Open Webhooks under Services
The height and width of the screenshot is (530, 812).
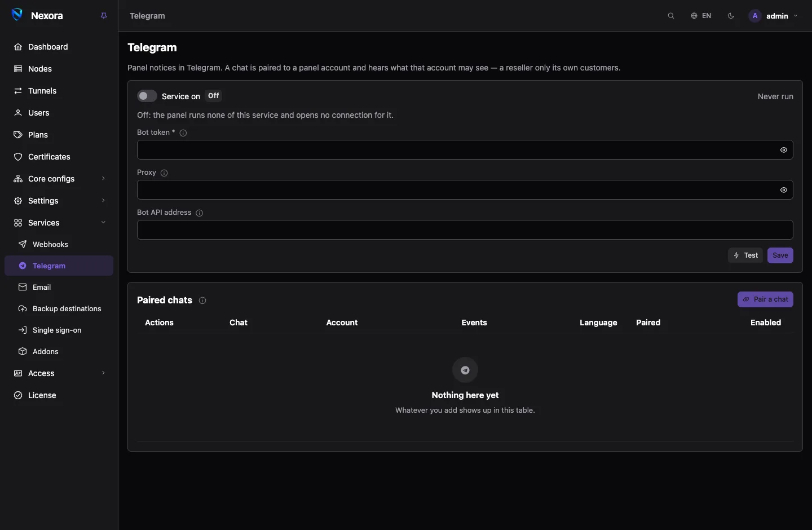click(59, 244)
